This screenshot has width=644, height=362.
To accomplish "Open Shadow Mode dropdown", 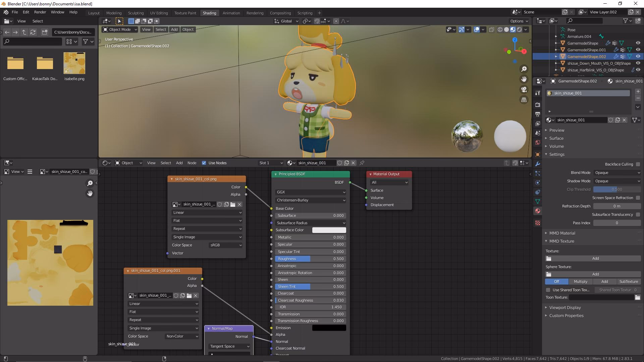I will tap(617, 181).
